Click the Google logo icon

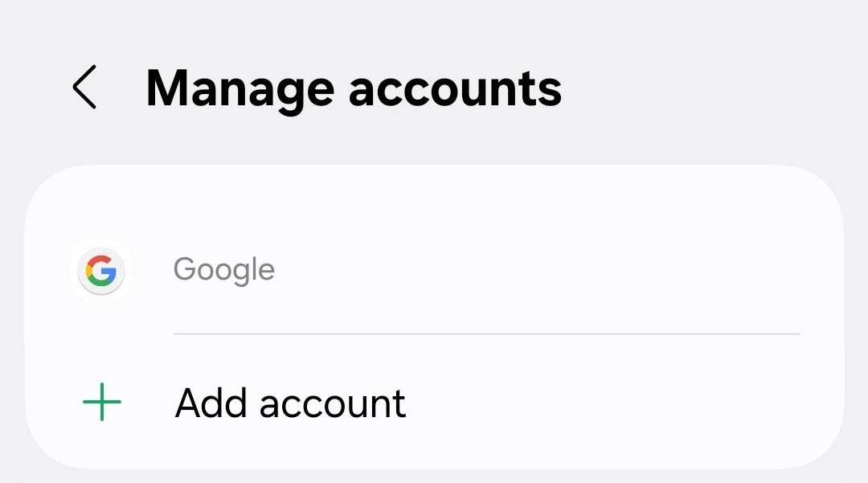[101, 271]
